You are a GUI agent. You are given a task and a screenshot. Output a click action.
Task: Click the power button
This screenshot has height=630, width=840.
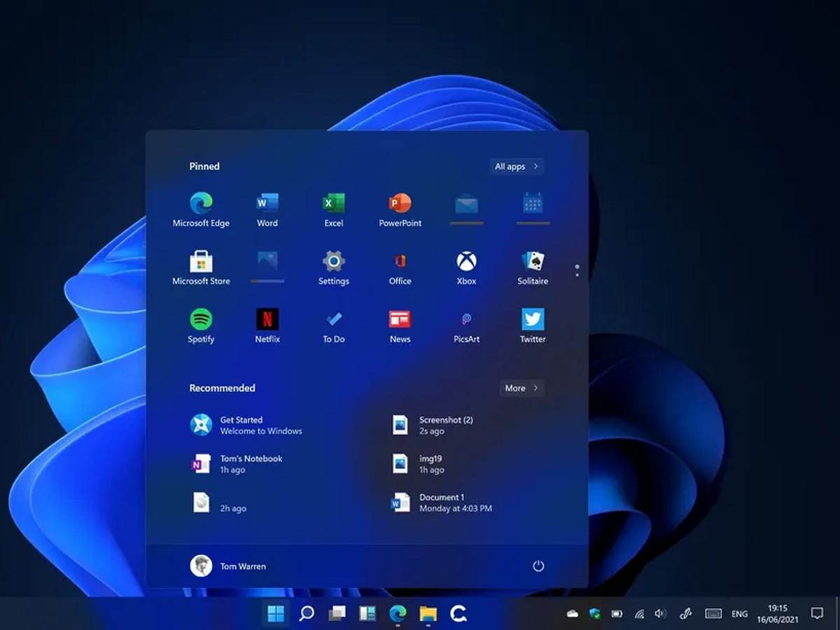point(538,566)
